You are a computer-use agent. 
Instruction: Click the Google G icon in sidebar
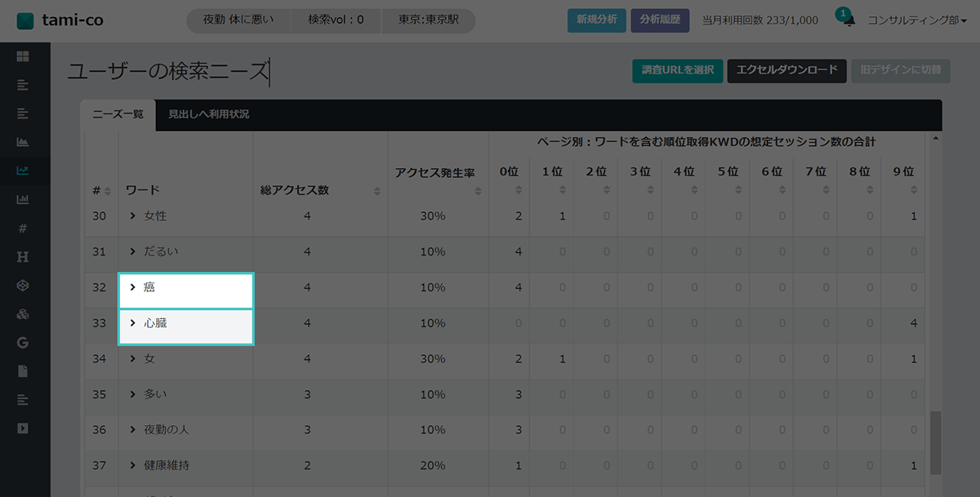point(23,343)
